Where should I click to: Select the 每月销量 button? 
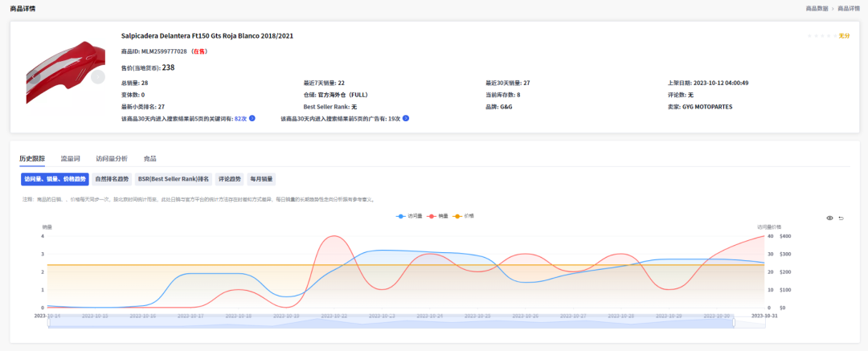(x=262, y=179)
